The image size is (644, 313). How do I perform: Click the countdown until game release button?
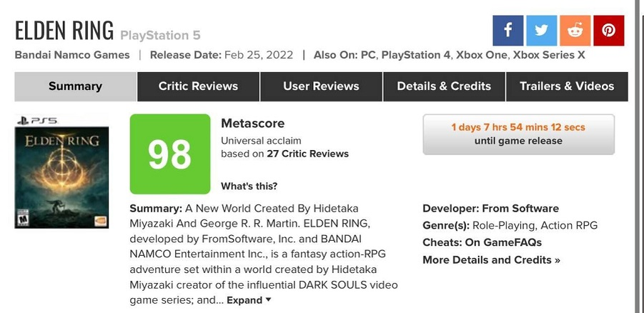tap(518, 134)
